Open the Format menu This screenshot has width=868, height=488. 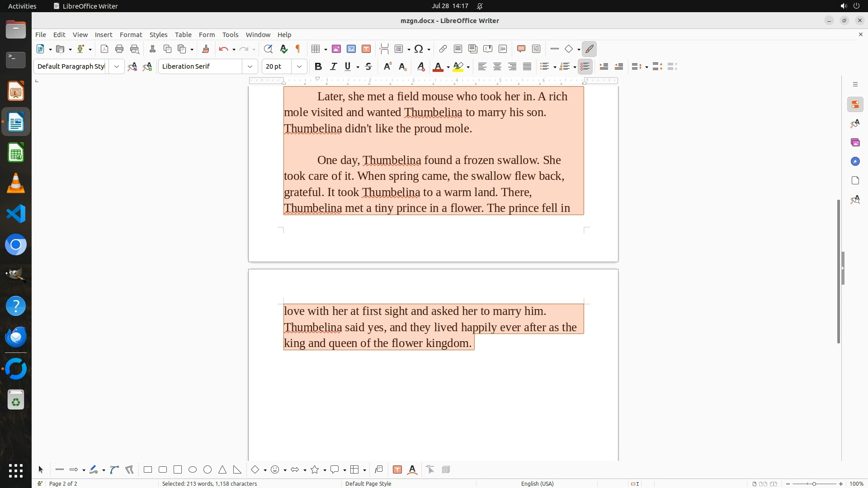point(131,35)
